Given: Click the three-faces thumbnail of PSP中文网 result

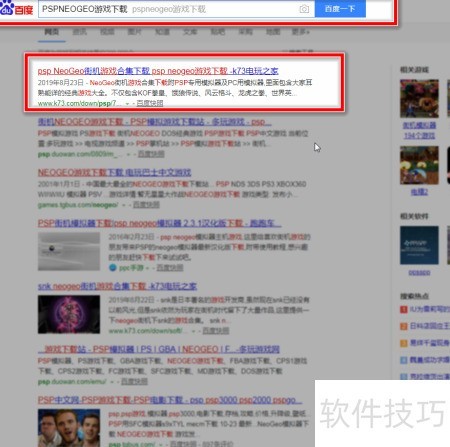Looking at the screenshot, I should click(69, 428).
